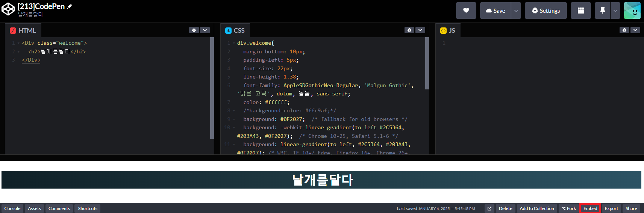
Task: Select the JS editor tab
Action: tap(448, 30)
